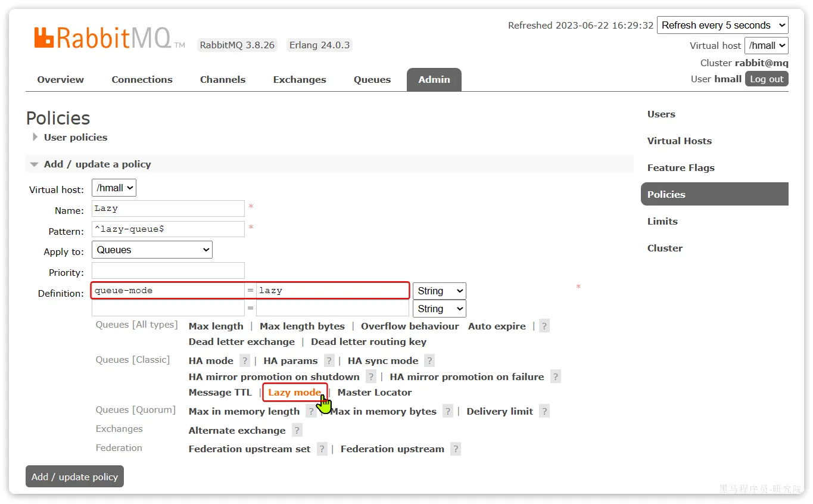Open String type dropdown for queue-mode row
813x504 pixels.
[x=440, y=291]
